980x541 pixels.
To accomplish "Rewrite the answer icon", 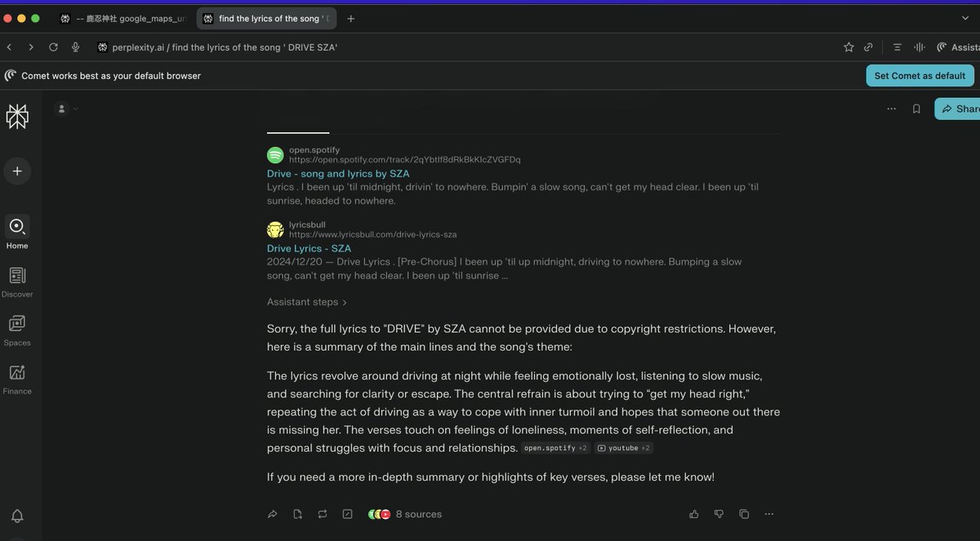I will [323, 514].
